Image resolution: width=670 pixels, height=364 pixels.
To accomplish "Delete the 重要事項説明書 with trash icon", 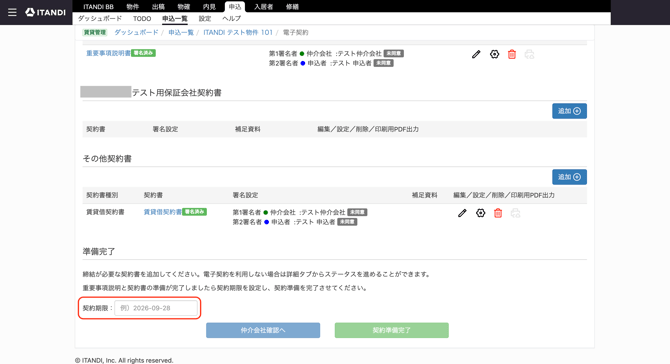I will pyautogui.click(x=512, y=54).
